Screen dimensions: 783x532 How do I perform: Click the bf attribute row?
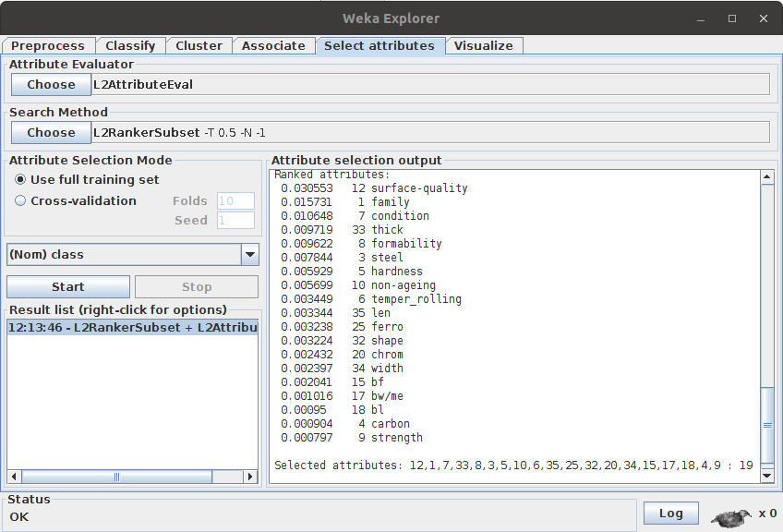point(332,382)
